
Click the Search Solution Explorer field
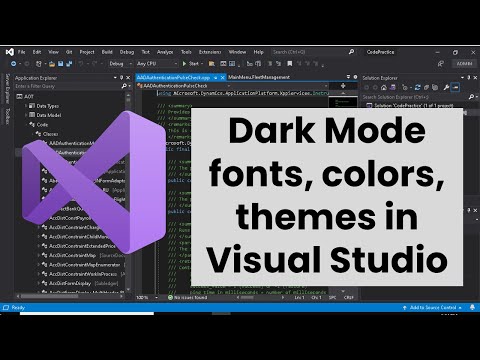(415, 97)
